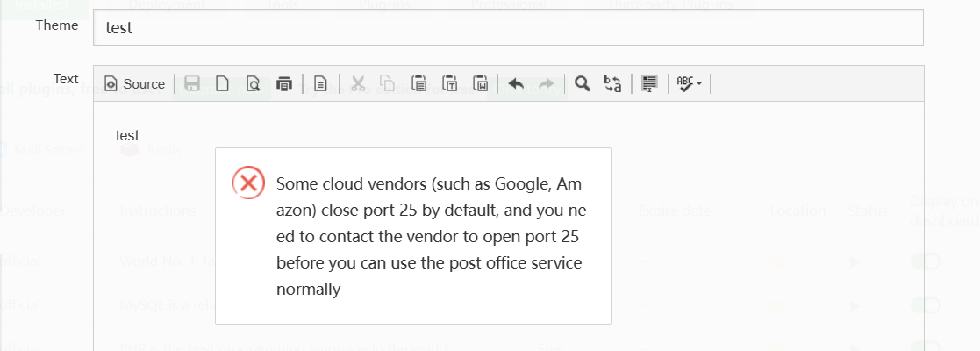Click the Cut scissors icon
The height and width of the screenshot is (351, 980).
[x=357, y=84]
